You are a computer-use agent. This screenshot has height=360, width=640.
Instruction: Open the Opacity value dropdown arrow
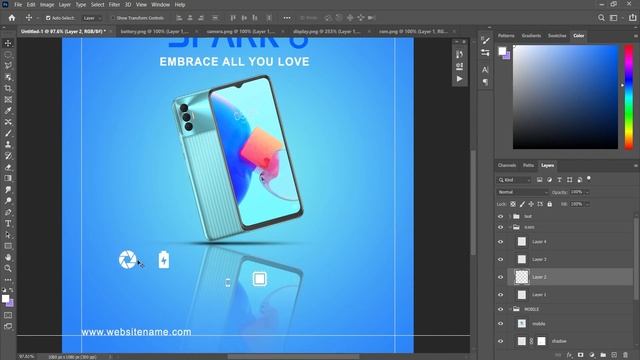(587, 192)
